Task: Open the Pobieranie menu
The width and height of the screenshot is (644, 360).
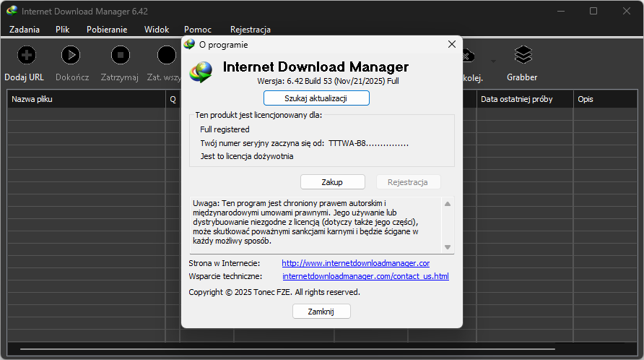Action: tap(107, 30)
